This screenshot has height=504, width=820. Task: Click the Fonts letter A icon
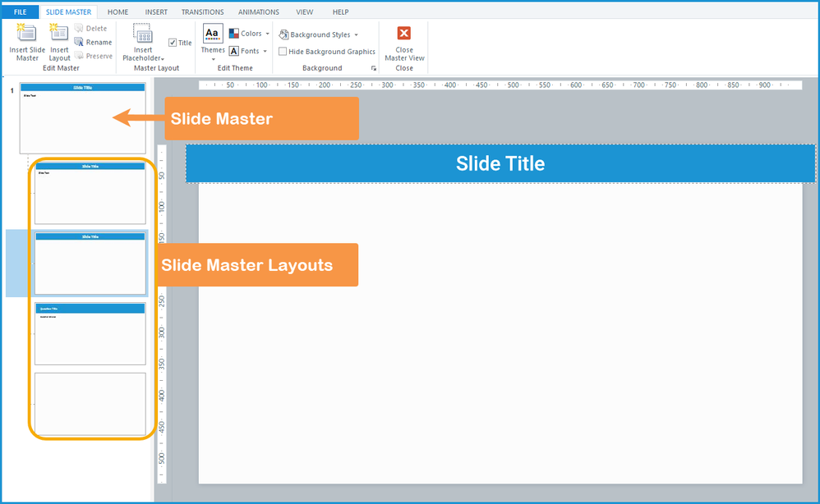(x=234, y=51)
